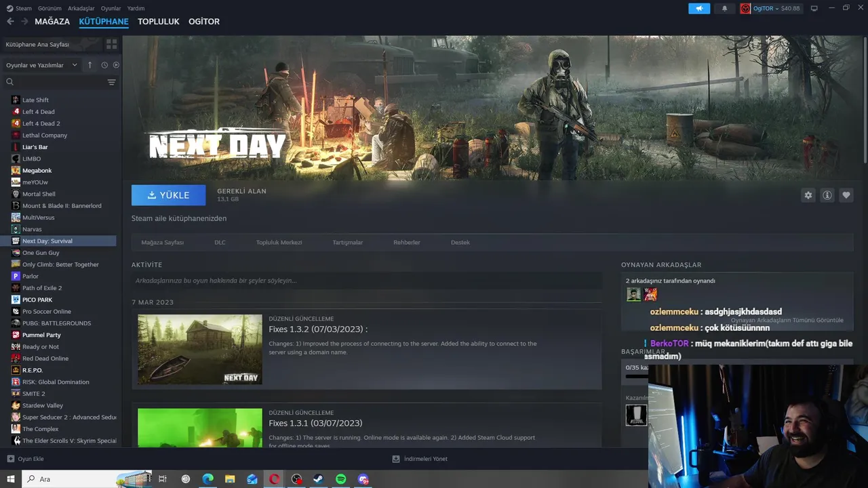This screenshot has width=868, height=488.
Task: Open Next Day game settings gear
Action: 808,195
